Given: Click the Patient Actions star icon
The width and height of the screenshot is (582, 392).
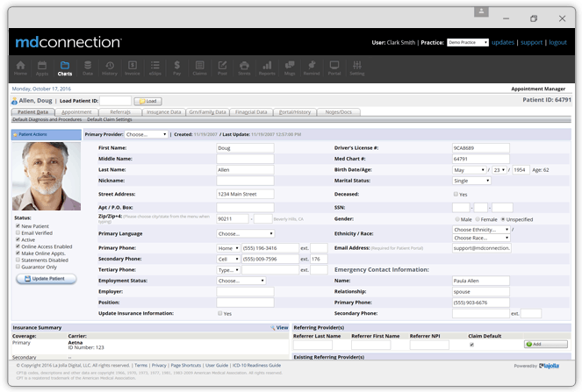Looking at the screenshot, I should tap(15, 135).
